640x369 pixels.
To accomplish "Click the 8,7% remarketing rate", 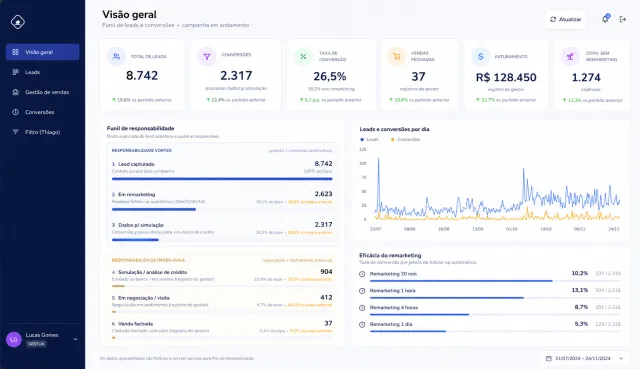I will click(581, 307).
